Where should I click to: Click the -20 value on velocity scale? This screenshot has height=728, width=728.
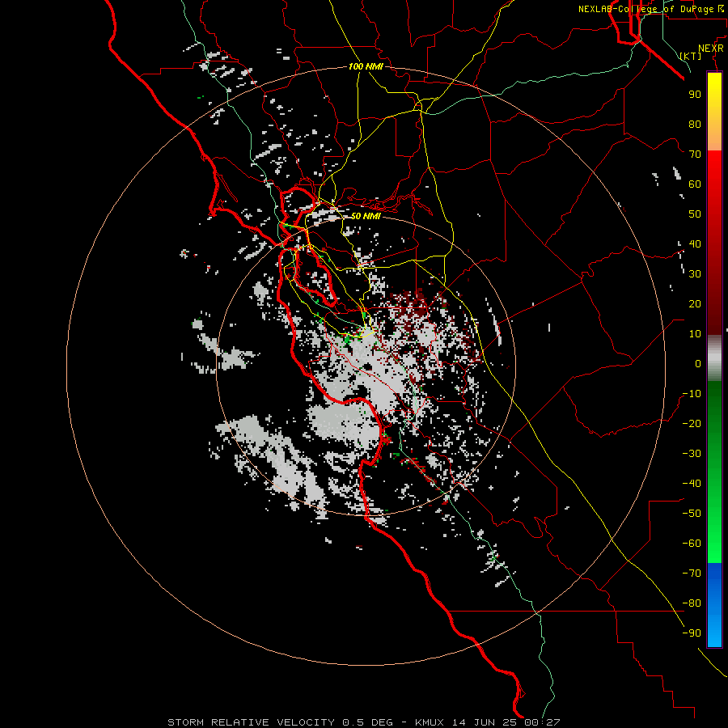(x=692, y=424)
